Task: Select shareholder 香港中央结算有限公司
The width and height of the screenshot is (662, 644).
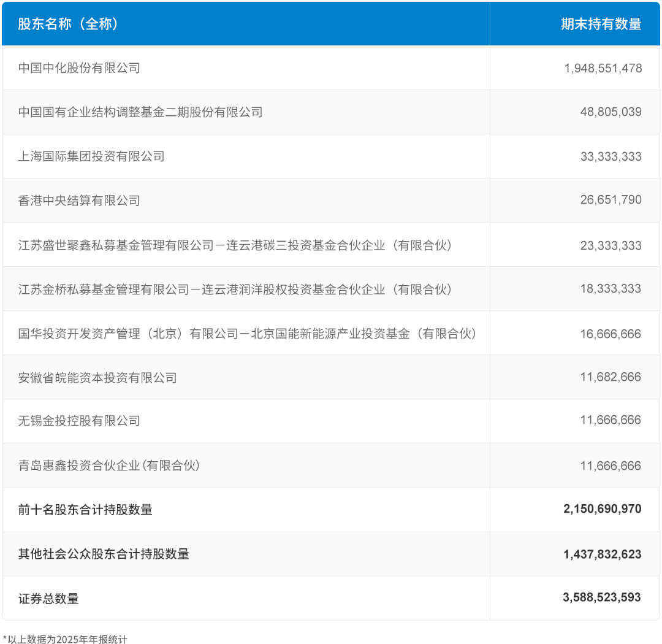Action: [x=79, y=201]
